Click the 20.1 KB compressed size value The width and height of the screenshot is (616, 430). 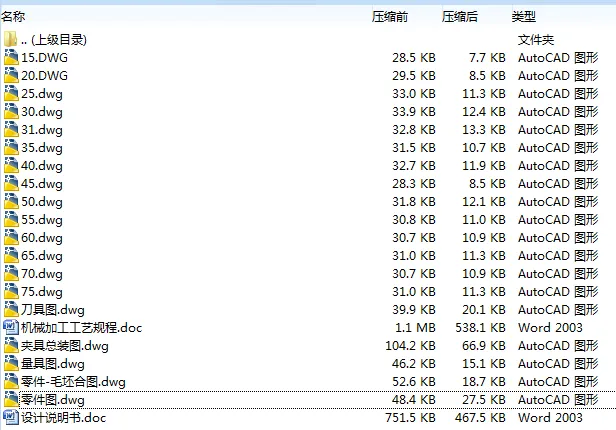pyautogui.click(x=484, y=310)
